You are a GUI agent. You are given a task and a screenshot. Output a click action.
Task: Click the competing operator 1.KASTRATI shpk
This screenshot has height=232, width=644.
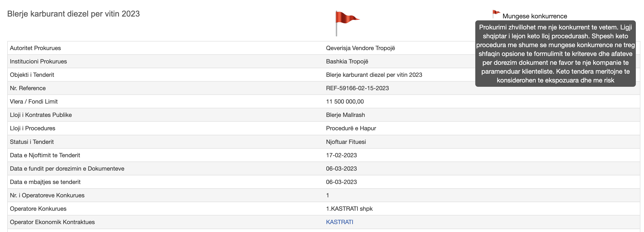pos(349,208)
